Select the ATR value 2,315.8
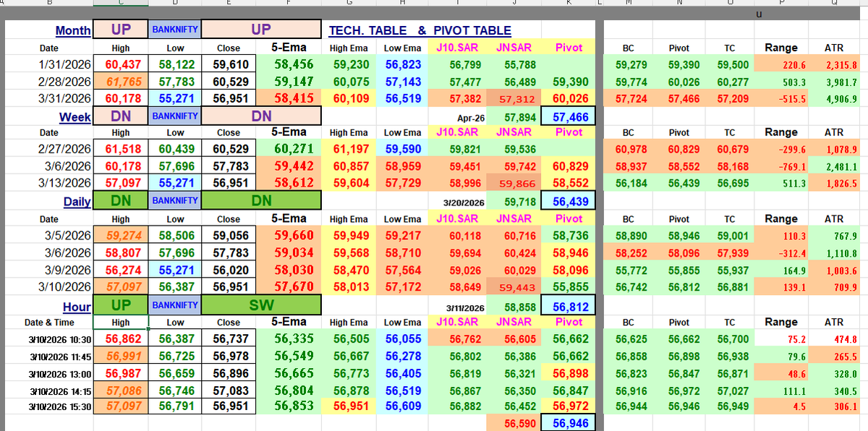868x431 pixels. pyautogui.click(x=834, y=64)
